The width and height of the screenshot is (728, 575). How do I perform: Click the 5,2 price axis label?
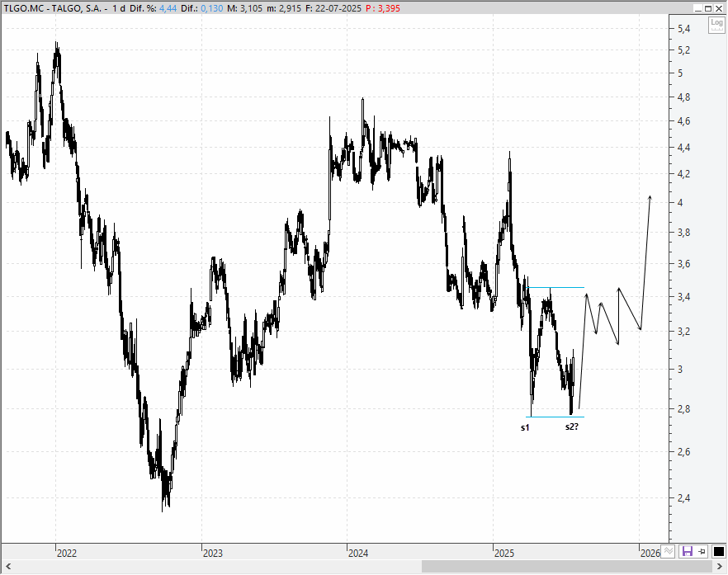click(x=684, y=50)
